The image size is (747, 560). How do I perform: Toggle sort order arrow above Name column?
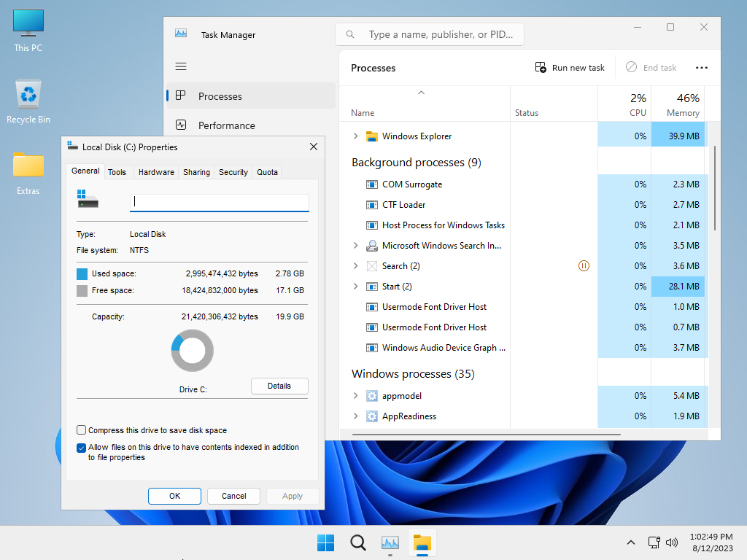pyautogui.click(x=421, y=93)
